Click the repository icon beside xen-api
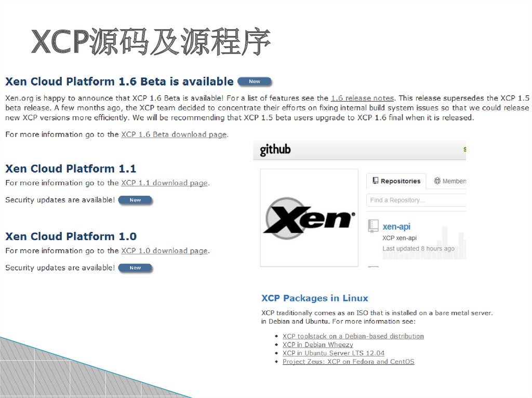This screenshot has width=532, height=398. point(373,226)
